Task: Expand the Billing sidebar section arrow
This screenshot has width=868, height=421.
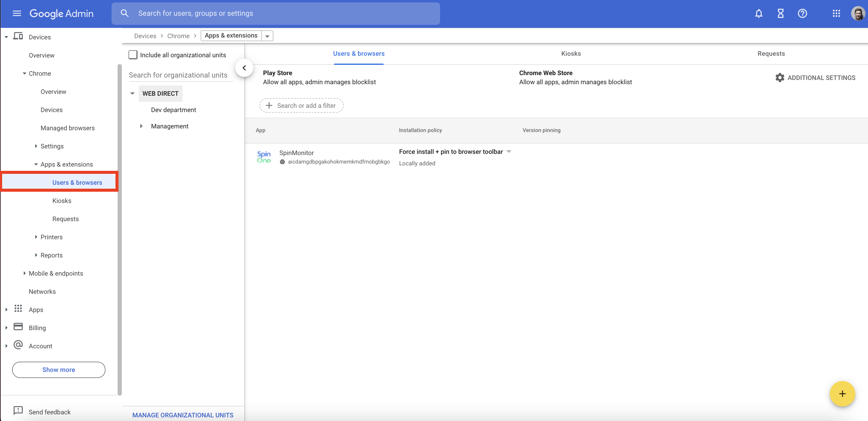Action: 6,328
